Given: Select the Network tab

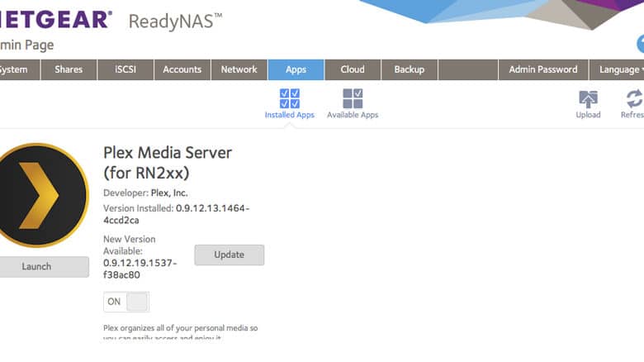Looking at the screenshot, I should pyautogui.click(x=239, y=69).
